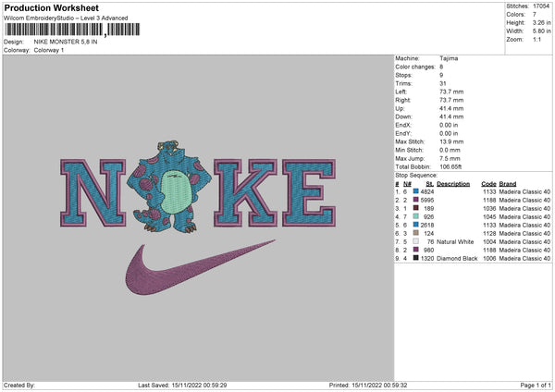
Task: Click the Machine value 'Tajima'
Action: click(x=449, y=58)
